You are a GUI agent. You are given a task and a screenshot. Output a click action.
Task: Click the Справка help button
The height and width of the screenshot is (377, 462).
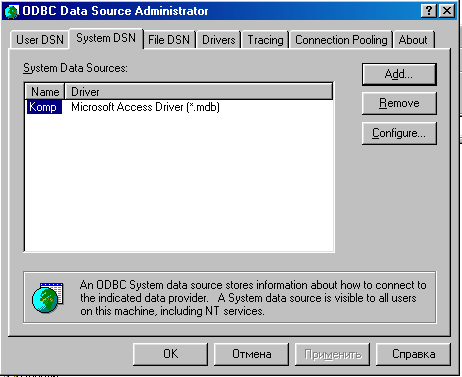(413, 354)
